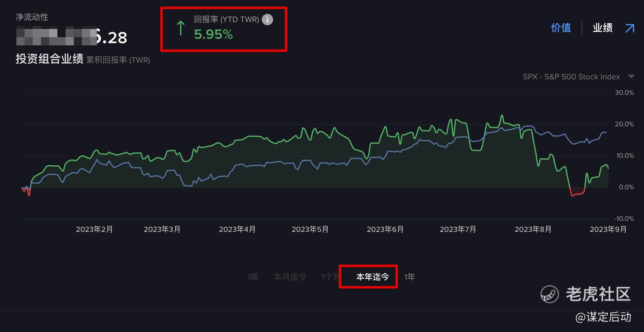Click the 5.95% return value

point(214,35)
